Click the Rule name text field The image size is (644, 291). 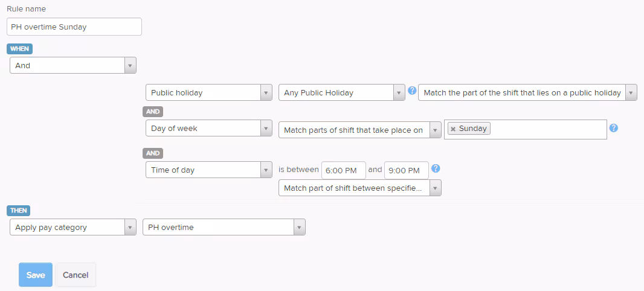(74, 27)
